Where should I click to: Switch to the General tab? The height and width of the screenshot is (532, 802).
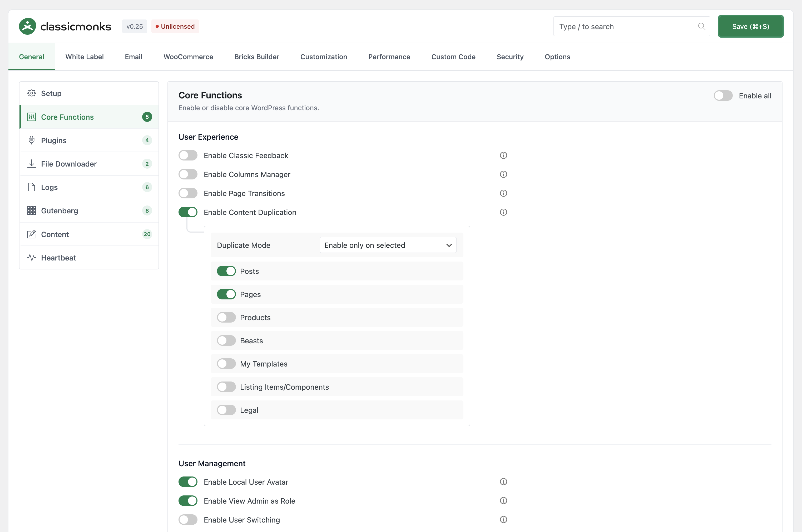[x=32, y=57]
